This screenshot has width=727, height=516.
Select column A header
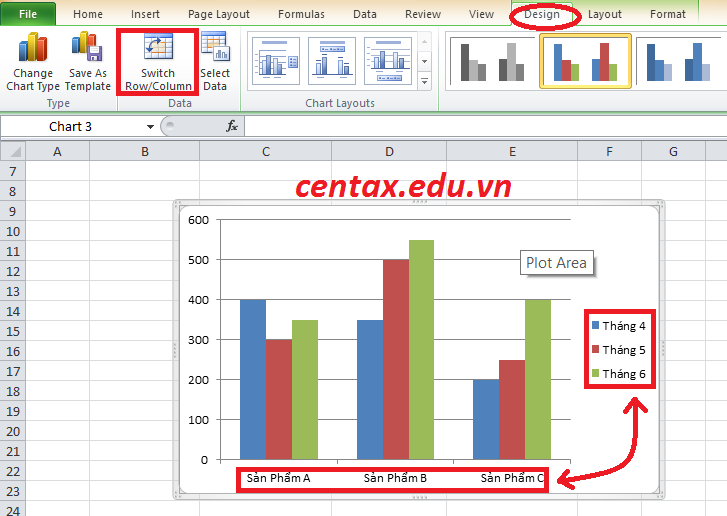pyautogui.click(x=57, y=152)
